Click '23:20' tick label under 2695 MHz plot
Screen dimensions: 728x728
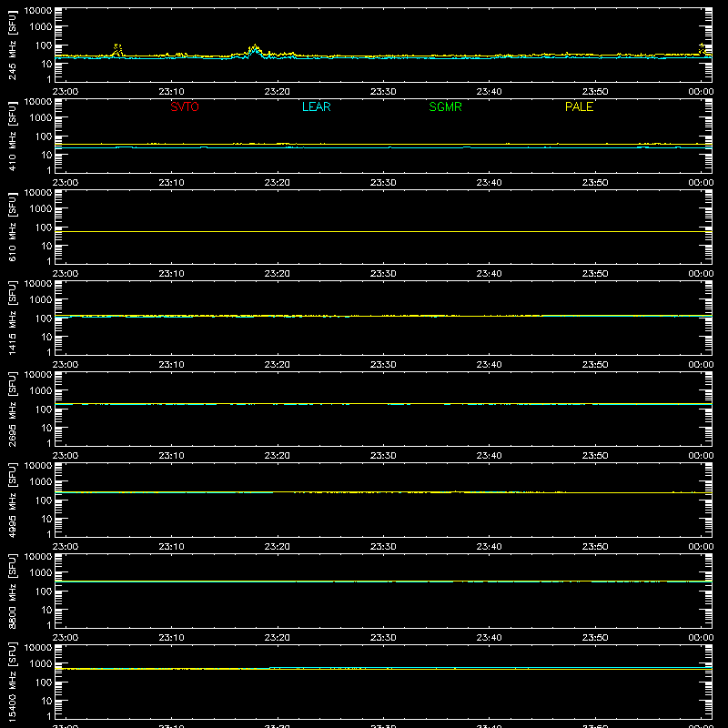278,456
